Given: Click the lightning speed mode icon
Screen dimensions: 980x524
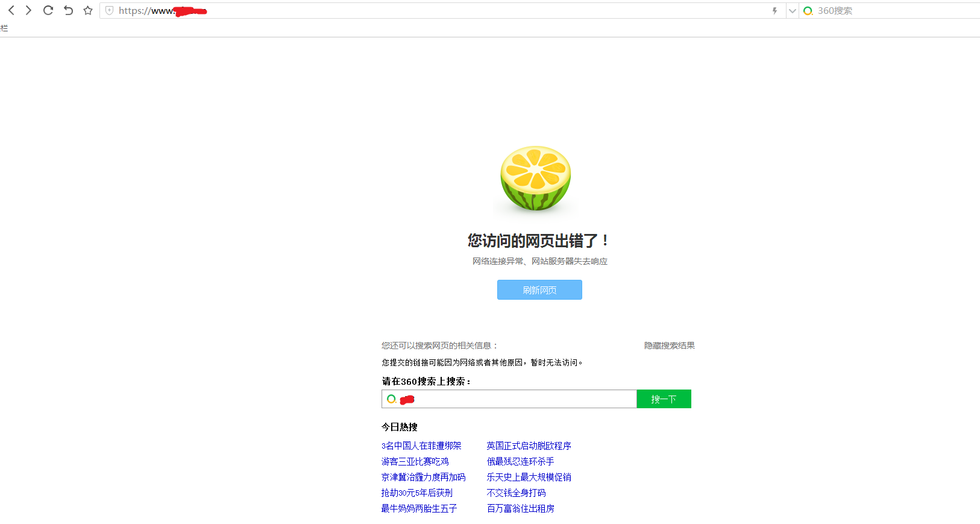Looking at the screenshot, I should (x=775, y=10).
